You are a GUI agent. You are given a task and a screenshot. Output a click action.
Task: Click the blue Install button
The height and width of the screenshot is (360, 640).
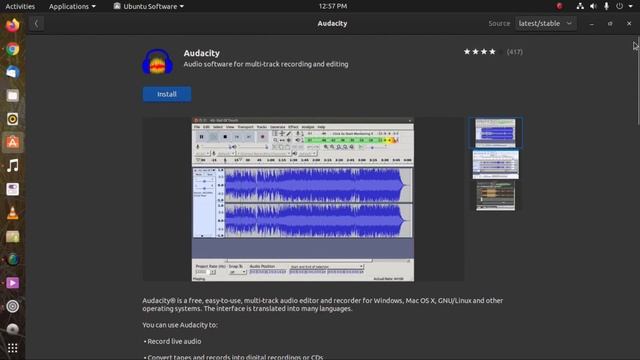coord(167,94)
